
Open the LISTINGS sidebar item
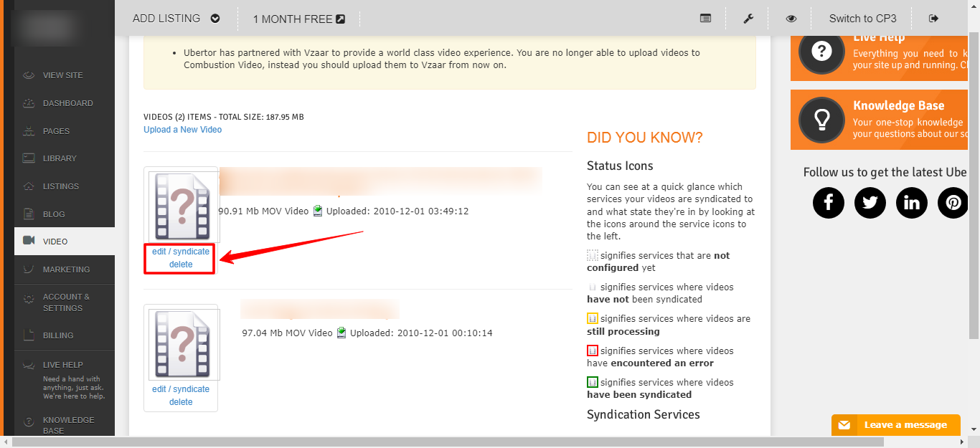point(61,186)
